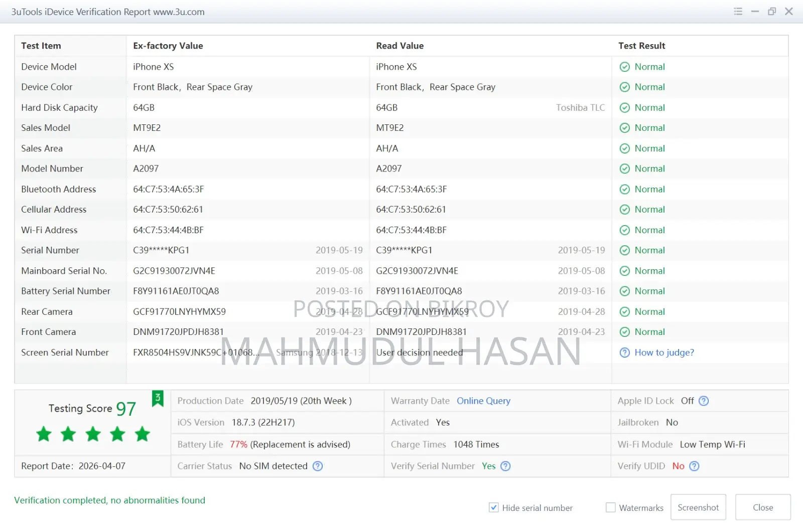Viewport: 803px width, 532px height.
Task: Restore the report window size
Action: click(x=772, y=12)
